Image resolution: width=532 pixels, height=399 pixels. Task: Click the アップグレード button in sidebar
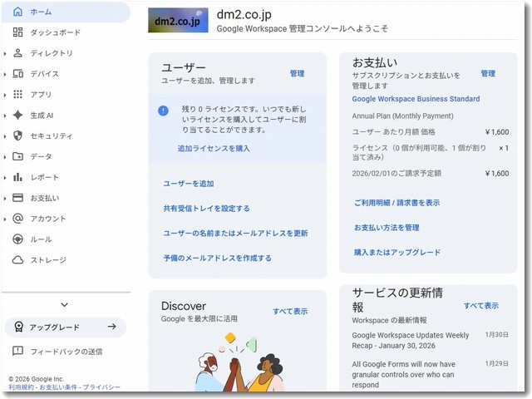(x=66, y=327)
